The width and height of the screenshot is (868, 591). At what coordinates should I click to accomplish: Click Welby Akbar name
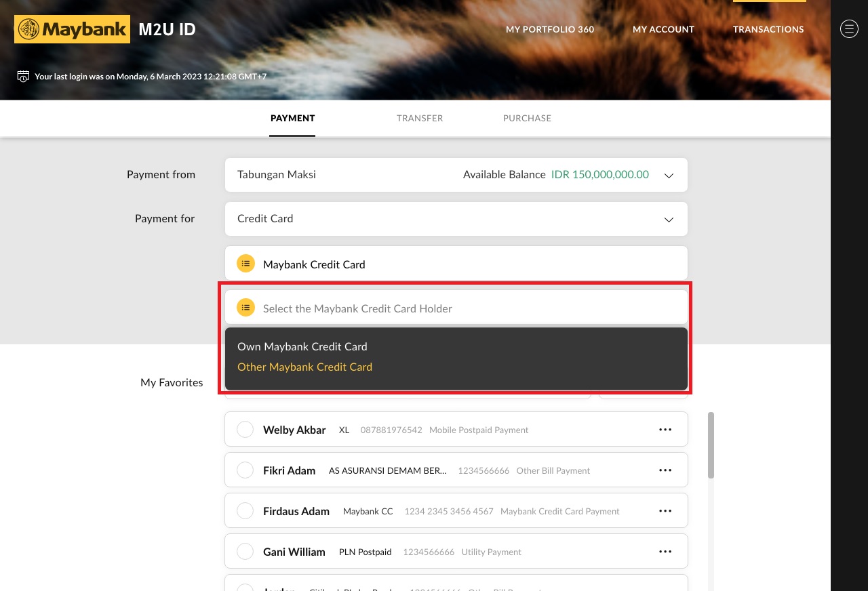294,430
